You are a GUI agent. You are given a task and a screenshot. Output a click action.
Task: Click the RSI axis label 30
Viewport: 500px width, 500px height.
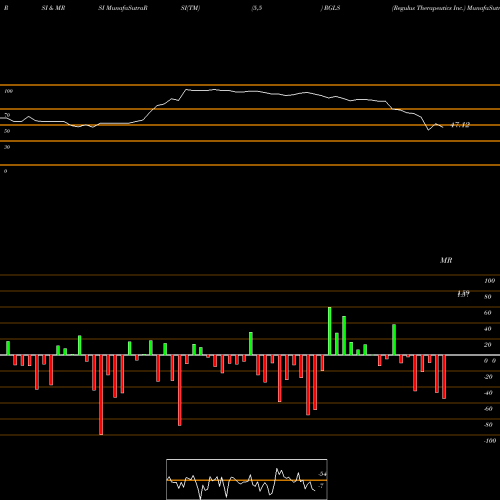7,147
